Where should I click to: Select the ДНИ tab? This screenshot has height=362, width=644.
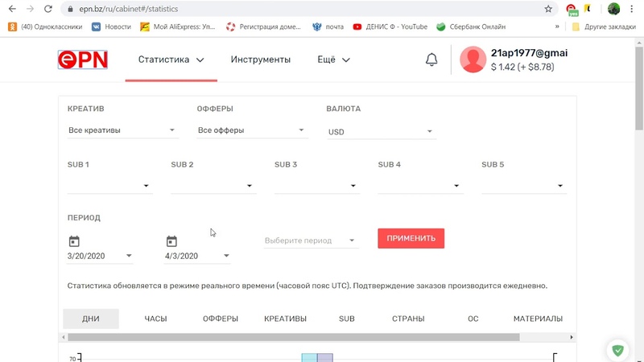(91, 319)
